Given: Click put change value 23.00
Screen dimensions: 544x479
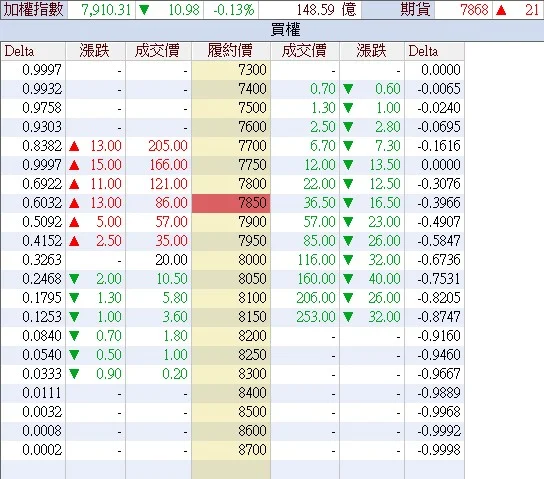Looking at the screenshot, I should 384,222.
